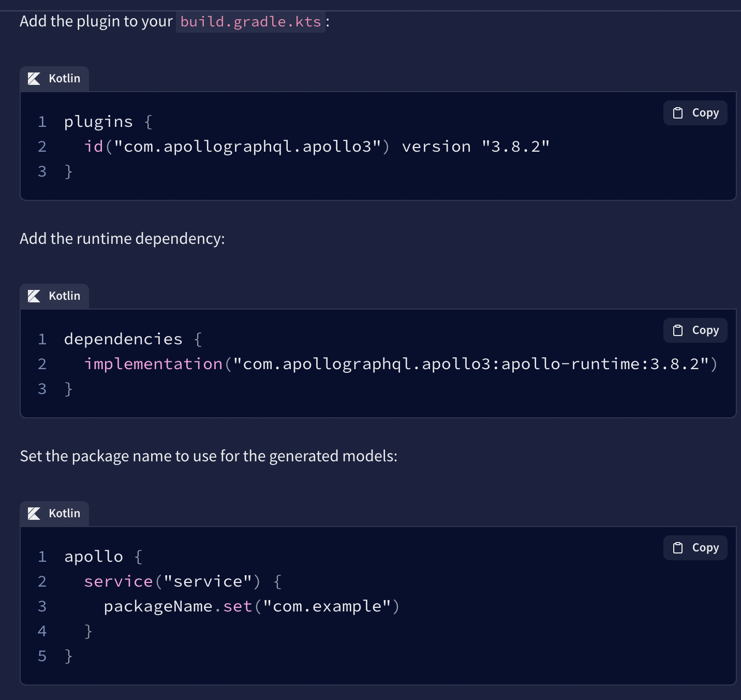Click the service("service") line

[183, 581]
